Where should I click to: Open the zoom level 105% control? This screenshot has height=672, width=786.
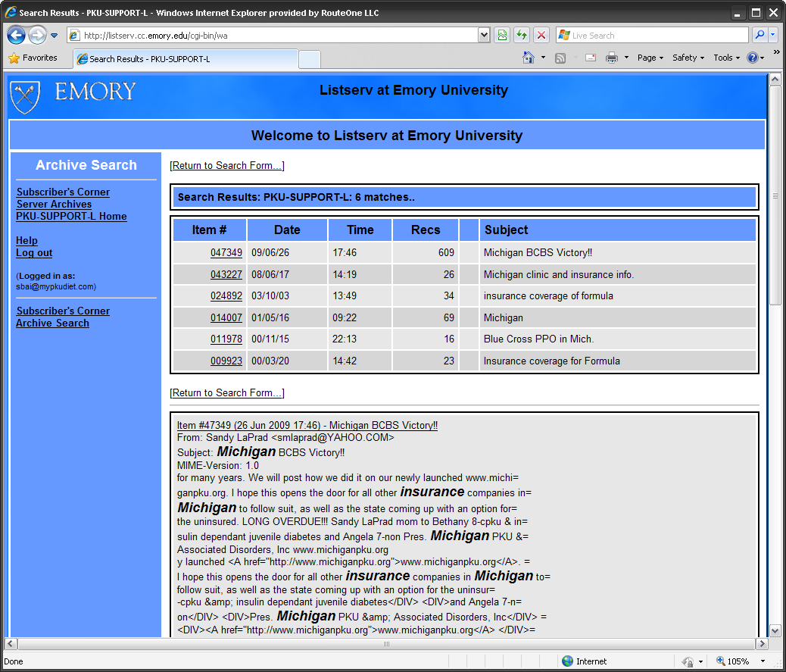click(x=733, y=661)
